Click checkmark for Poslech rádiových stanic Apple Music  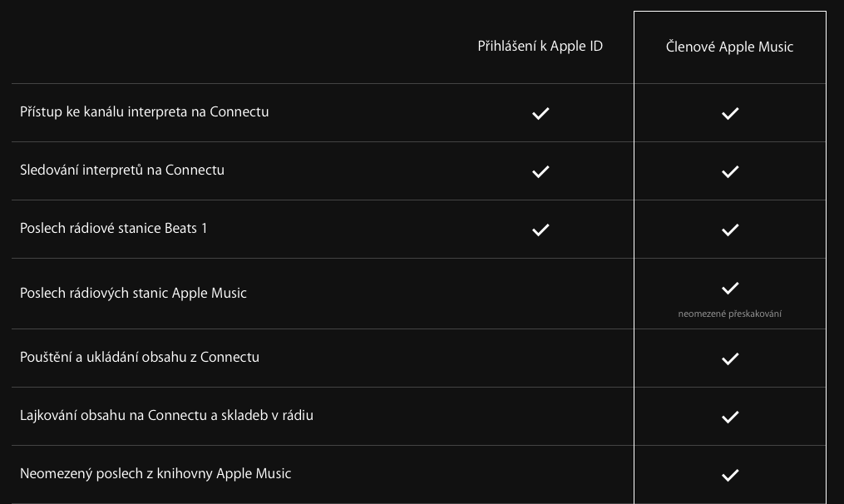click(730, 288)
